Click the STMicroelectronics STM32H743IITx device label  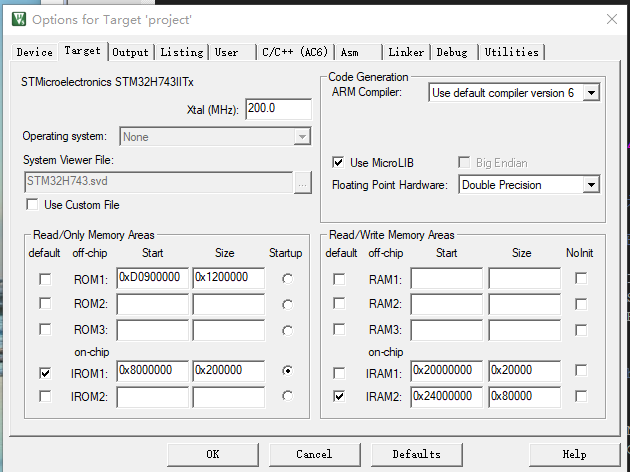click(x=107, y=82)
